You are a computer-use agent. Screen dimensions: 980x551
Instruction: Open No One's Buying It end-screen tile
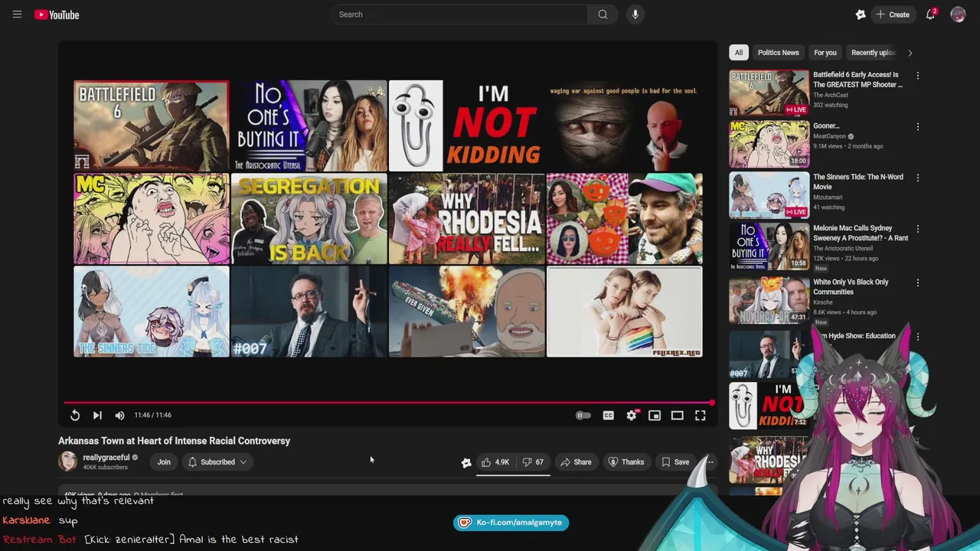[x=309, y=126]
